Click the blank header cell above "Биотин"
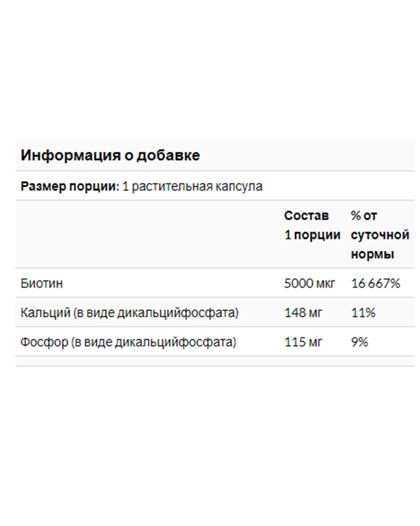This screenshot has height=526, width=420. 147,234
